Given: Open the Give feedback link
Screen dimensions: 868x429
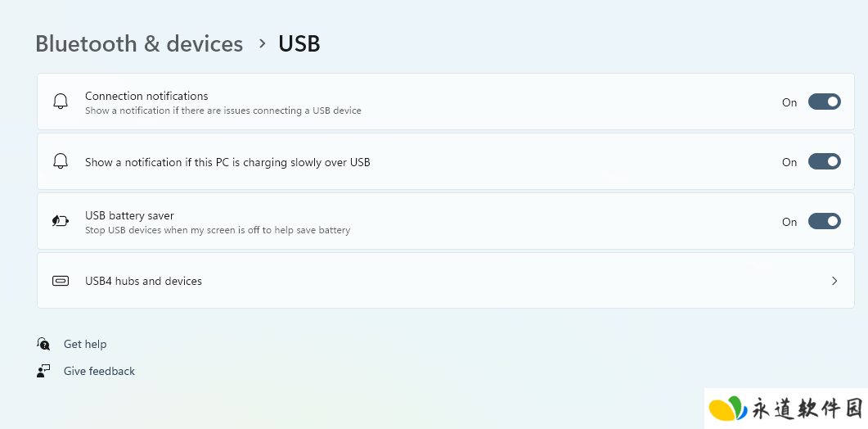Looking at the screenshot, I should click(x=99, y=372).
